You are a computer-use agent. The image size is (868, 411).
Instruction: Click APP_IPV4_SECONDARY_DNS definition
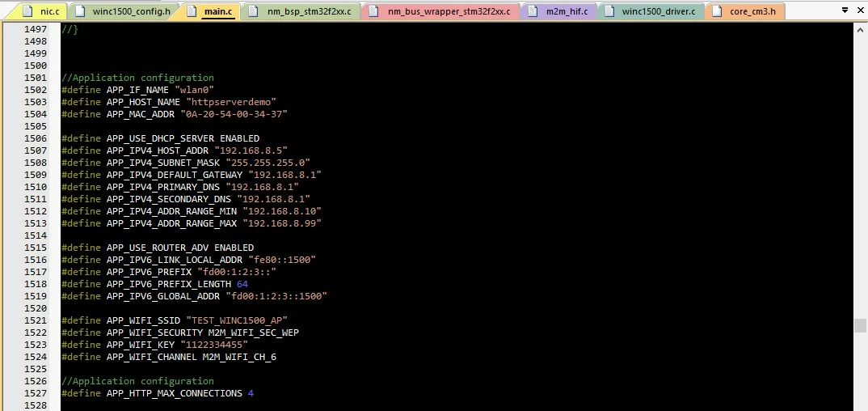[x=185, y=199]
